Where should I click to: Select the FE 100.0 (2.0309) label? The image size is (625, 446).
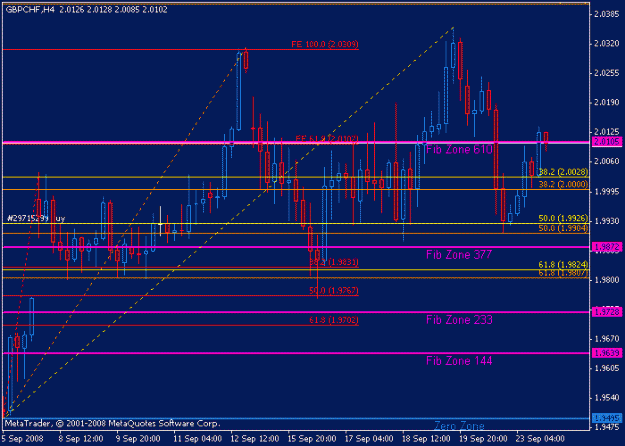[325, 44]
